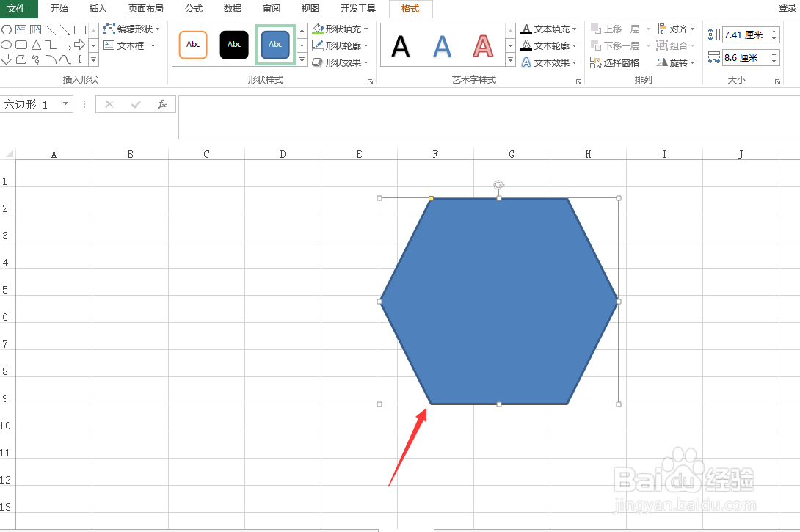The height and width of the screenshot is (532, 800).
Task: Select the horizontal text box shape icon
Action: coord(21,29)
